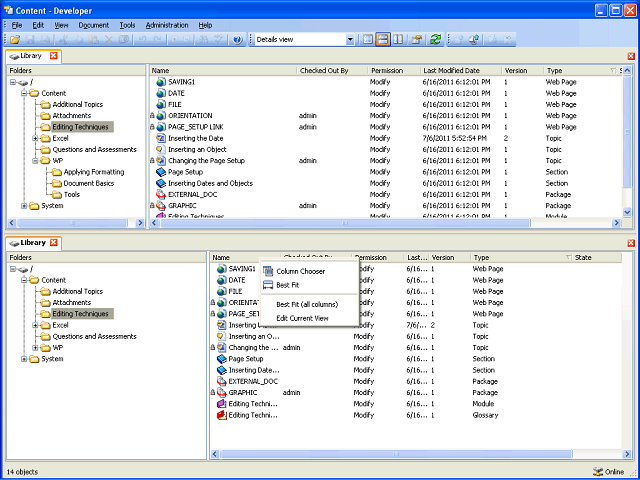Expand the System folder in lower tree

click(x=24, y=359)
